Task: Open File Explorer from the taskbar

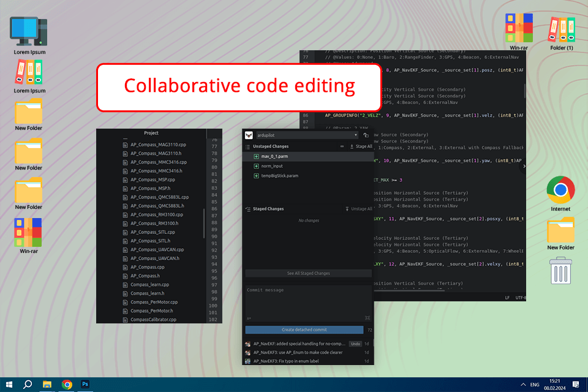Action: click(47, 385)
